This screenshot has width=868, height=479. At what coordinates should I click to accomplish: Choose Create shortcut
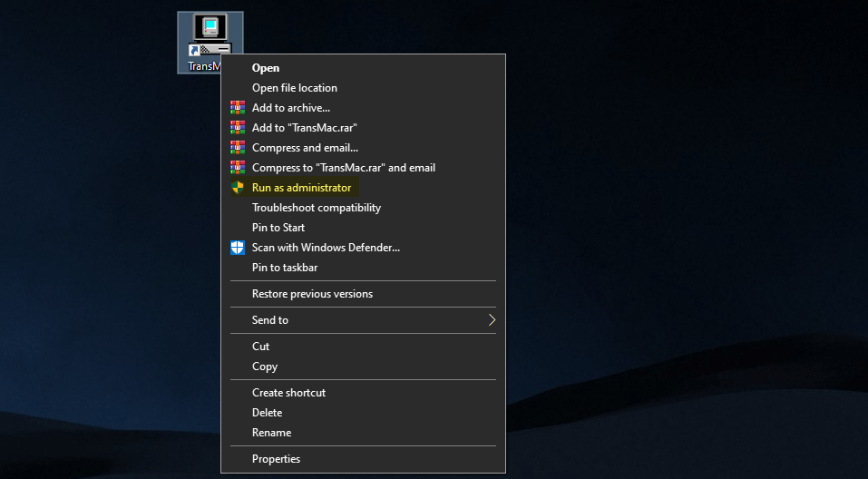tap(363, 393)
